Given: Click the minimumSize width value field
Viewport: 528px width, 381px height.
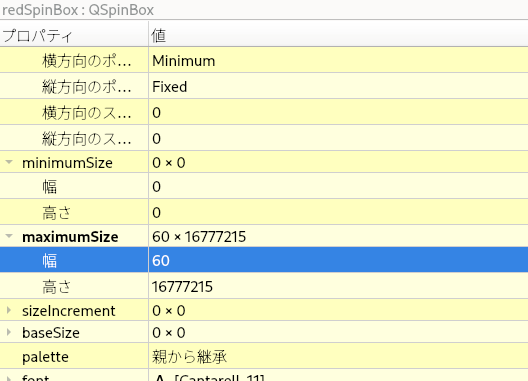Looking at the screenshot, I should 338,186.
